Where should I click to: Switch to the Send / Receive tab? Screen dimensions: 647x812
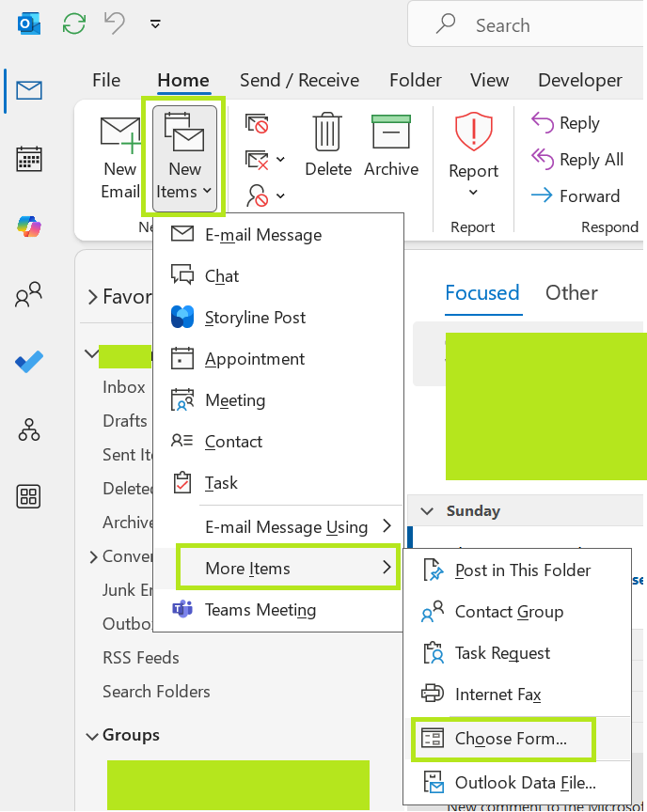click(299, 80)
